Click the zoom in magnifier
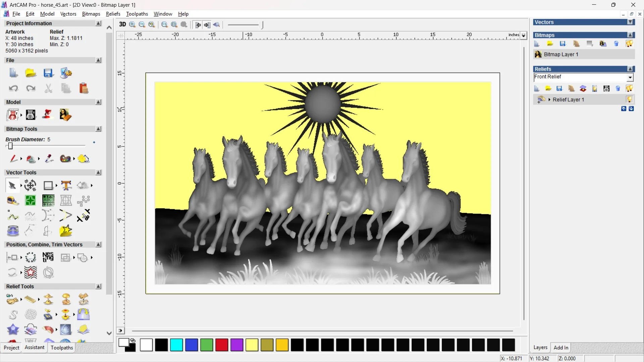 click(132, 24)
